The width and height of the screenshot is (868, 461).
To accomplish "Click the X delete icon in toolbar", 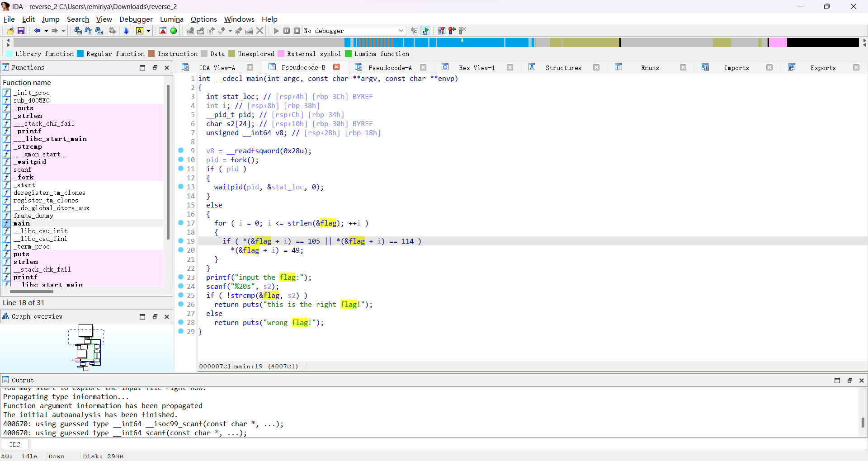I will click(260, 31).
